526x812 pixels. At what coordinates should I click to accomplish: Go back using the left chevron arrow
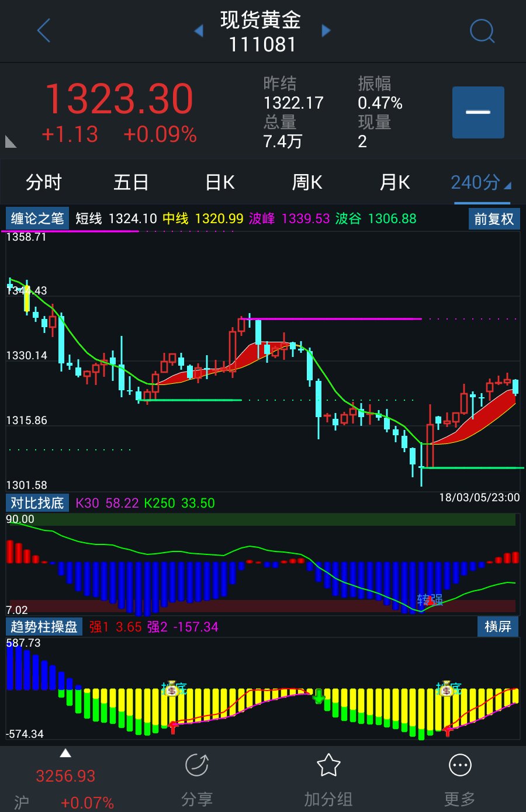click(x=44, y=30)
